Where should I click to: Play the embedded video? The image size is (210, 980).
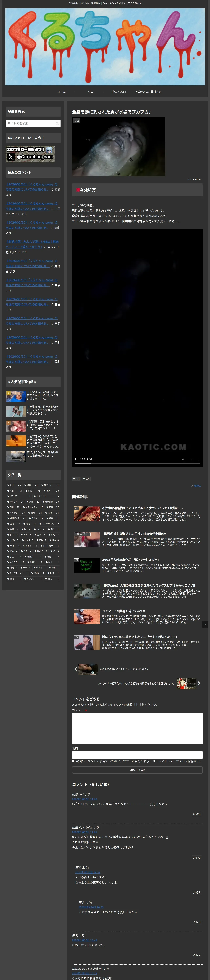tap(76, 459)
